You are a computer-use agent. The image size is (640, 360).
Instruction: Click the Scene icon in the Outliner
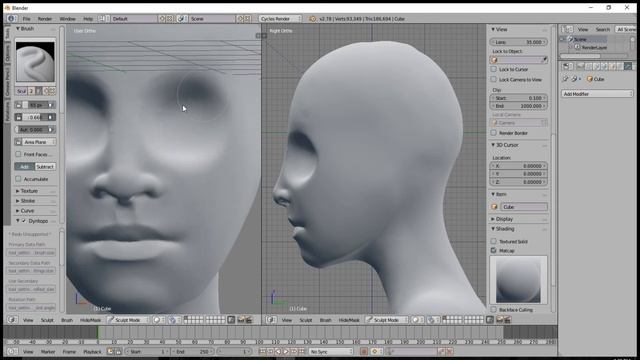571,40
